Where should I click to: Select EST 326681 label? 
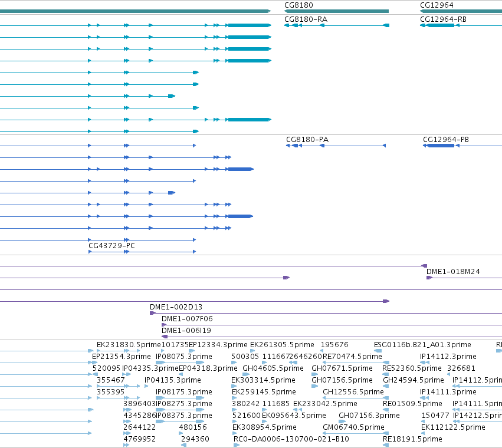pos(461,368)
